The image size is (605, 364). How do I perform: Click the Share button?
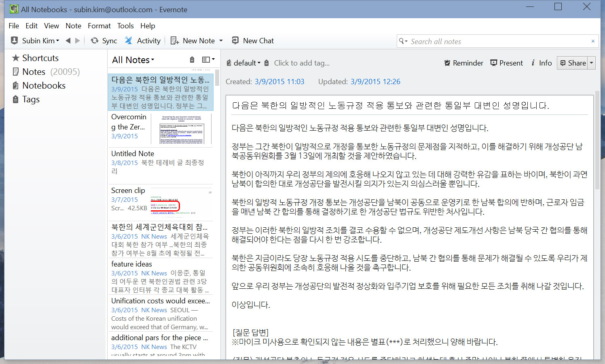click(573, 63)
